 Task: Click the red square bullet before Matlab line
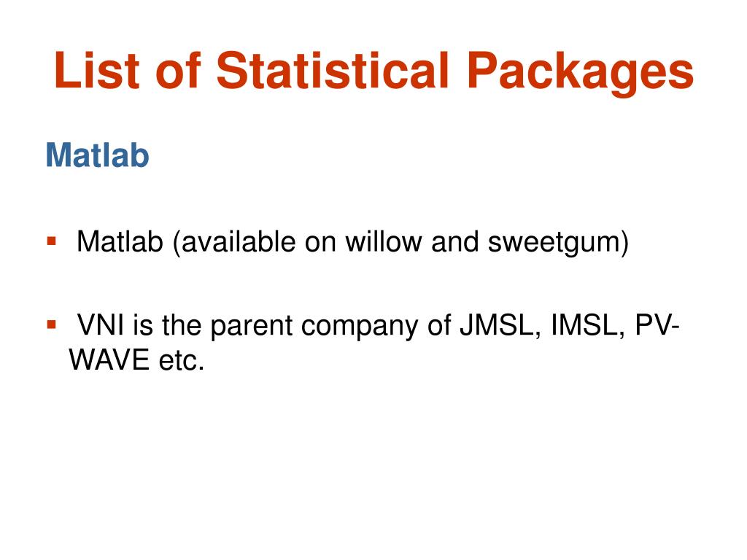click(x=52, y=241)
